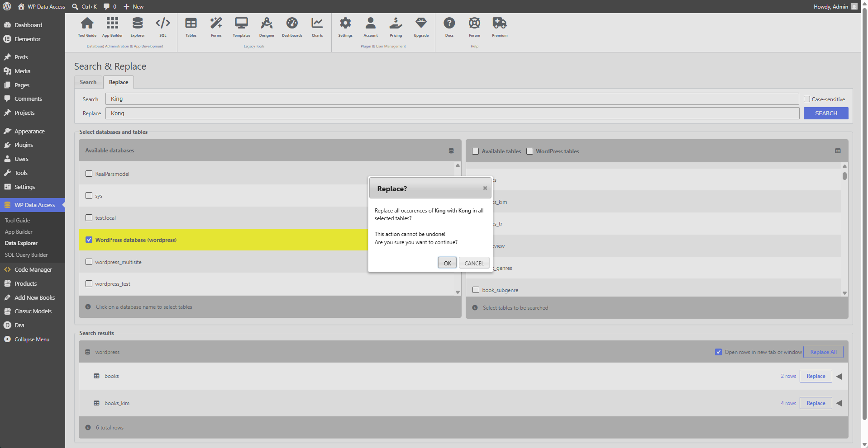
Task: Check the test.local database
Action: [89, 218]
